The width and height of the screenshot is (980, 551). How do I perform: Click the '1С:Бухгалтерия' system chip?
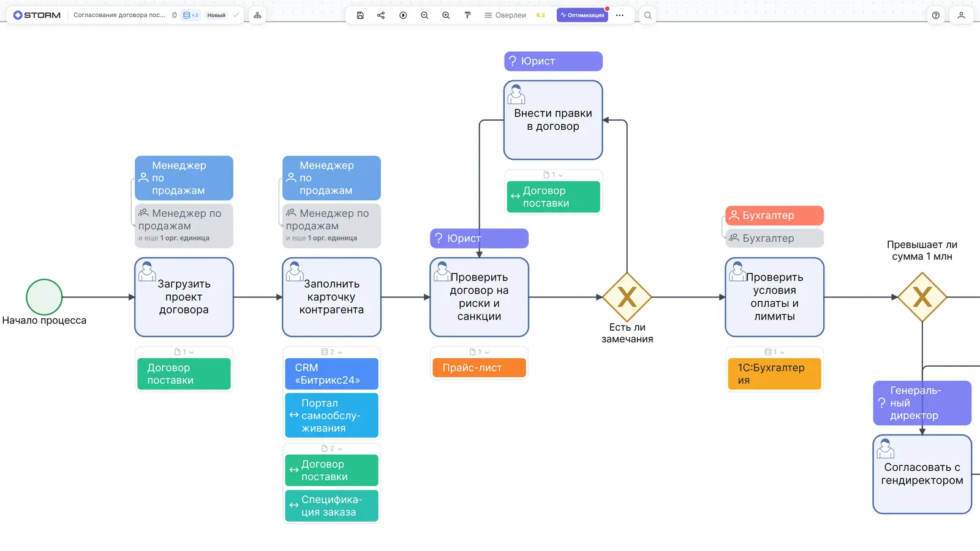pyautogui.click(x=775, y=374)
